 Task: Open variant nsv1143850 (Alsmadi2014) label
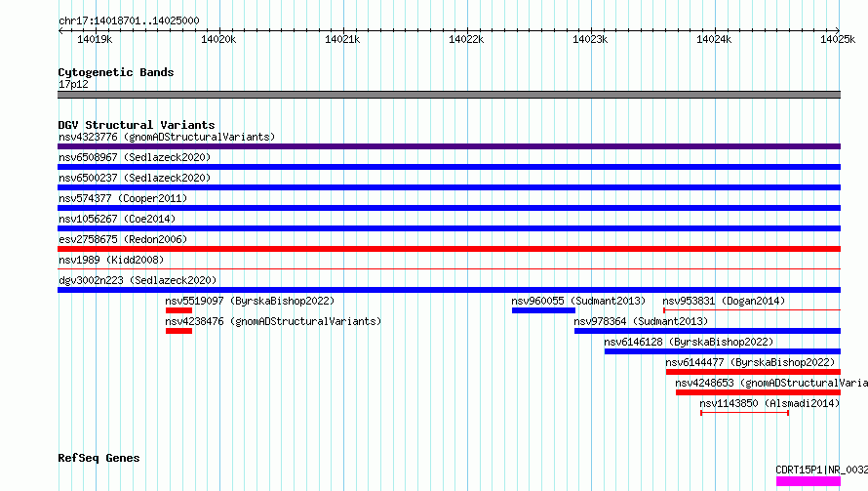click(x=770, y=403)
